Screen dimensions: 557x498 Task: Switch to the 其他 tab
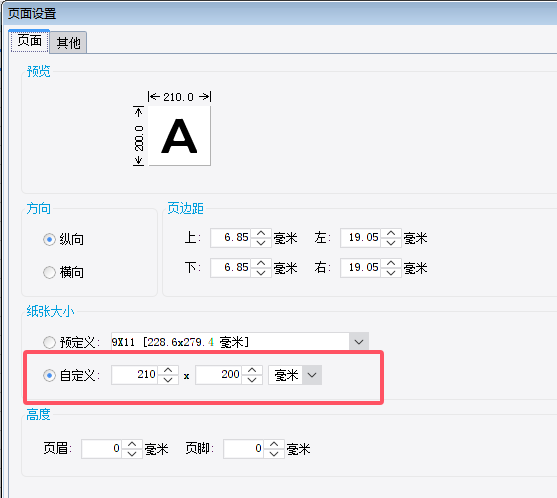pyautogui.click(x=68, y=43)
